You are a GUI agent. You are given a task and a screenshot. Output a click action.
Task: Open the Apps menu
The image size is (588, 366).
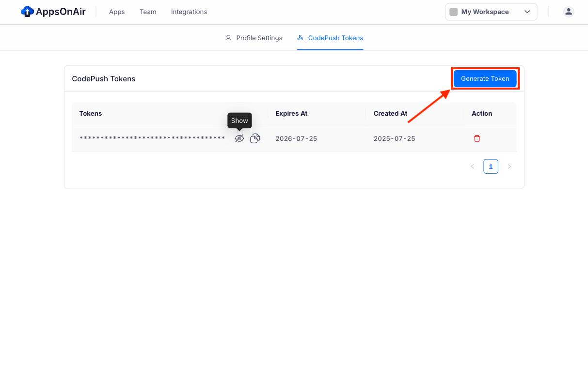pyautogui.click(x=117, y=12)
